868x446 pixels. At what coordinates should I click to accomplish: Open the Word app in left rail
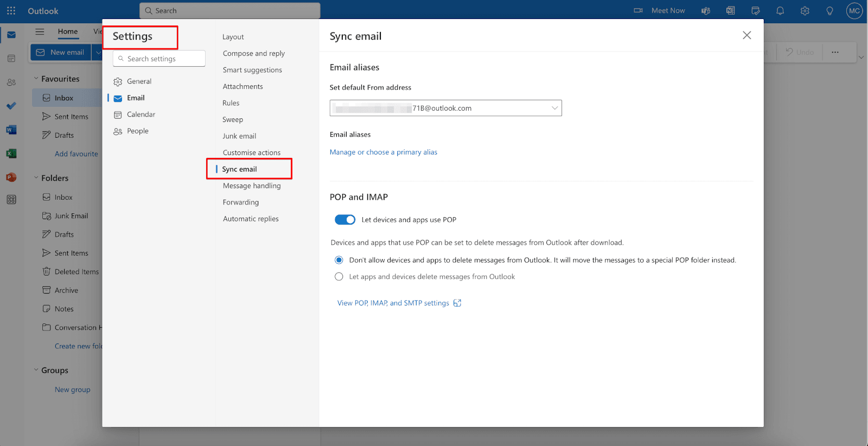point(11,130)
